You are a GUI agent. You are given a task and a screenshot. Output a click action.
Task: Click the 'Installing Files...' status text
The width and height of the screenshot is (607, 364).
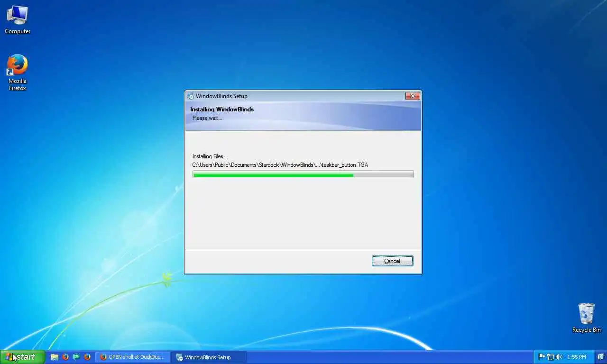210,156
